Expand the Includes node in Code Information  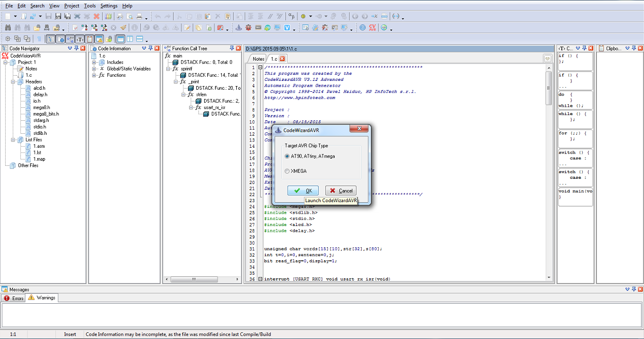coord(94,62)
